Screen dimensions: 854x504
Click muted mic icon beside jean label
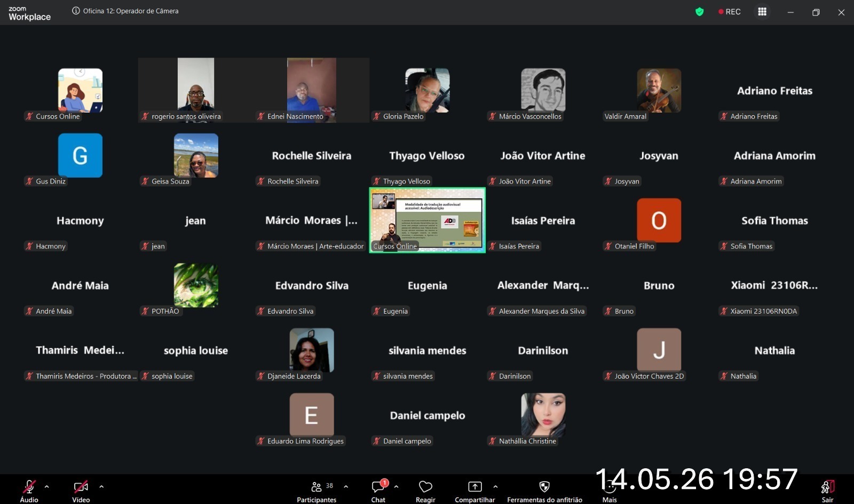coord(145,246)
